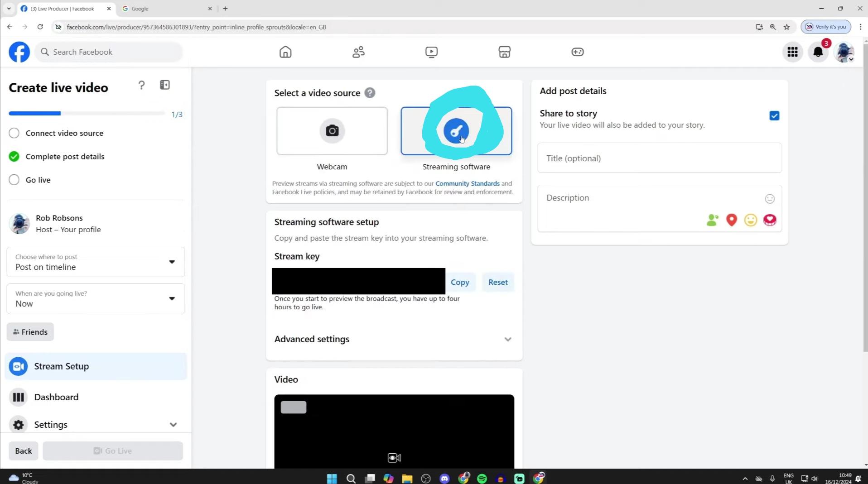
Task: Click the tag people icon in Description
Action: pos(712,220)
